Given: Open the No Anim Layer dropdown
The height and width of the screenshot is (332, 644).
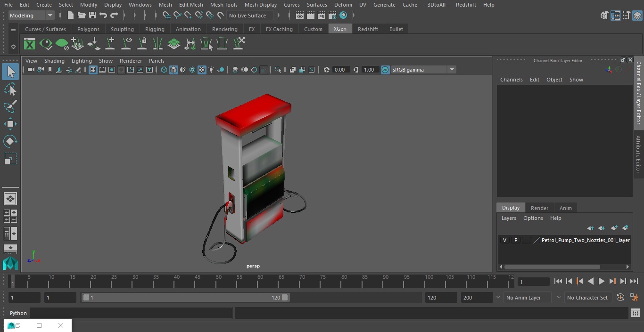Looking at the screenshot, I should (498, 297).
